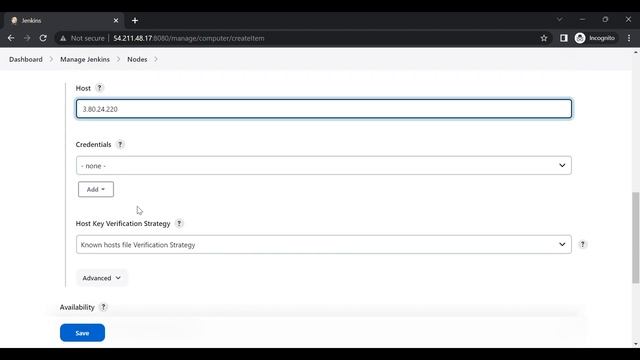640x360 pixels.
Task: Expand the chevron after the Nodes breadcrumb
Action: pos(156,59)
